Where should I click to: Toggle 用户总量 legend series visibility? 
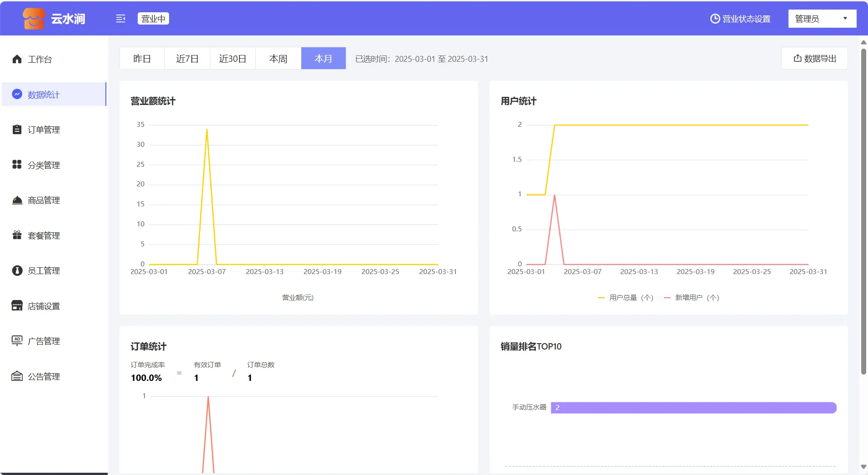[x=625, y=298]
